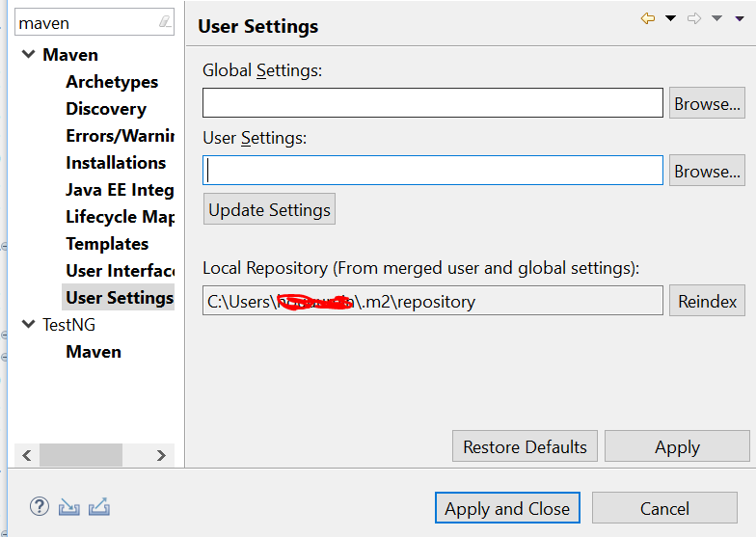Click the Back navigation arrow icon
Screen dimensions: 756x537
[x=648, y=18]
